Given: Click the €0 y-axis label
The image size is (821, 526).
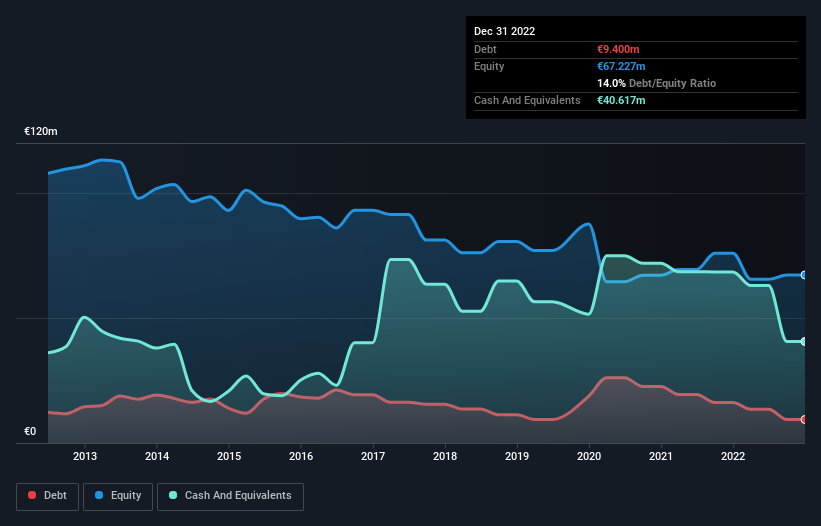Looking at the screenshot, I should click(30, 431).
